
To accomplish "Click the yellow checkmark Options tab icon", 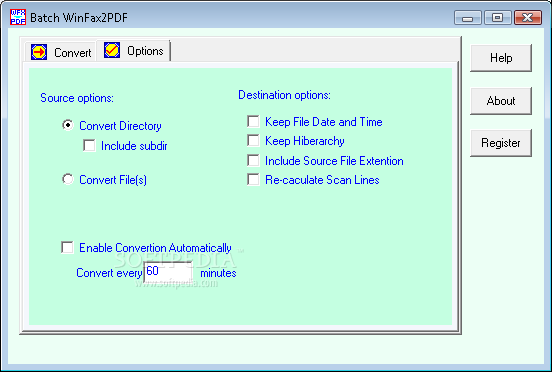I will (x=112, y=50).
